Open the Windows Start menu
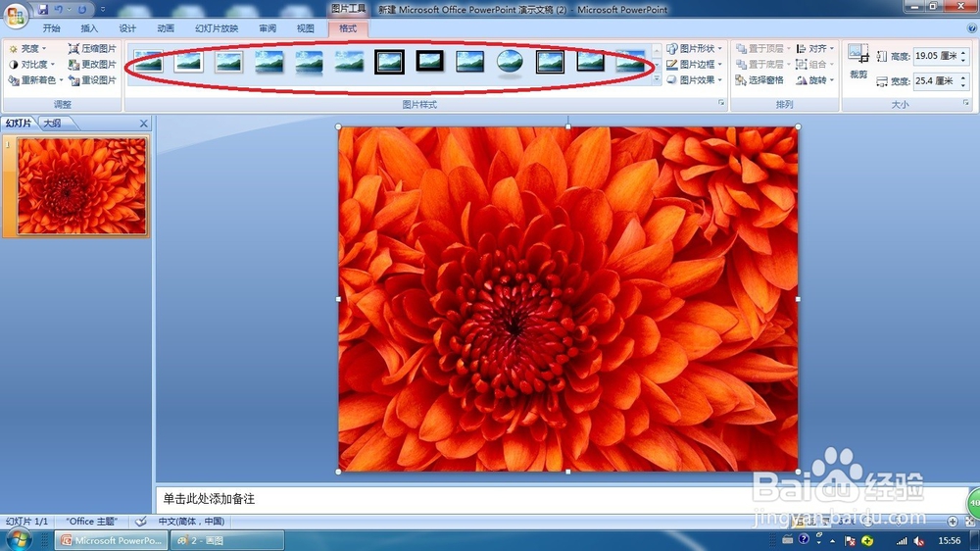This screenshot has width=980, height=551. click(x=19, y=540)
